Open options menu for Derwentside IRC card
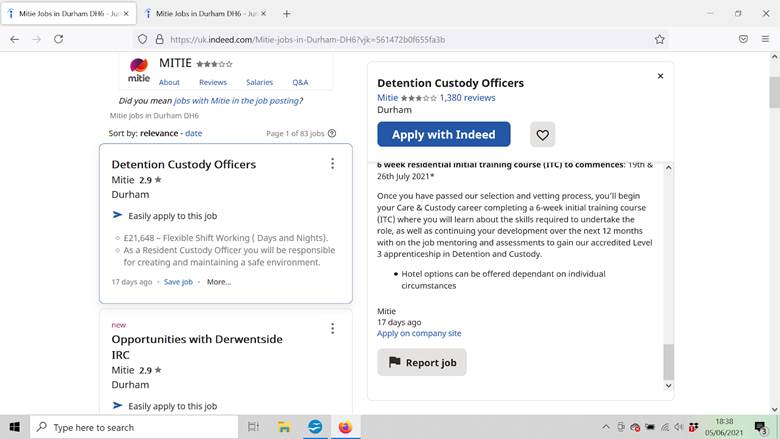The width and height of the screenshot is (780, 439). 332,329
